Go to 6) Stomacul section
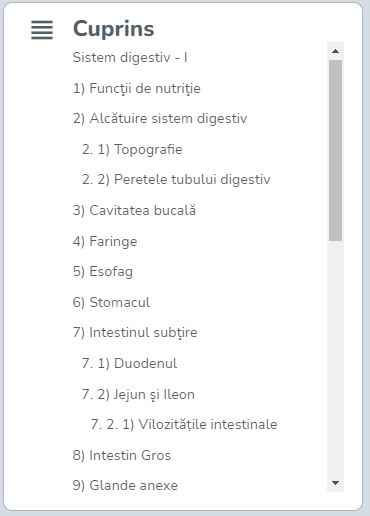 (x=111, y=302)
